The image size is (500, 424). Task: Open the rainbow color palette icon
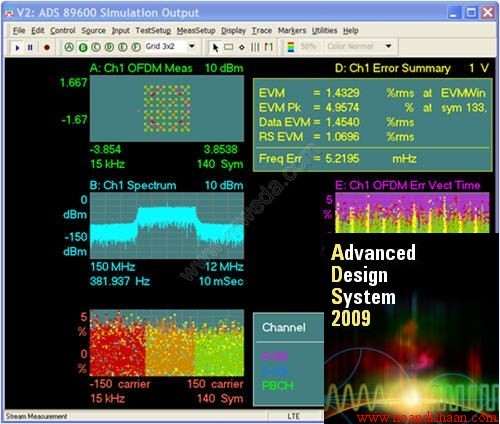(x=291, y=47)
